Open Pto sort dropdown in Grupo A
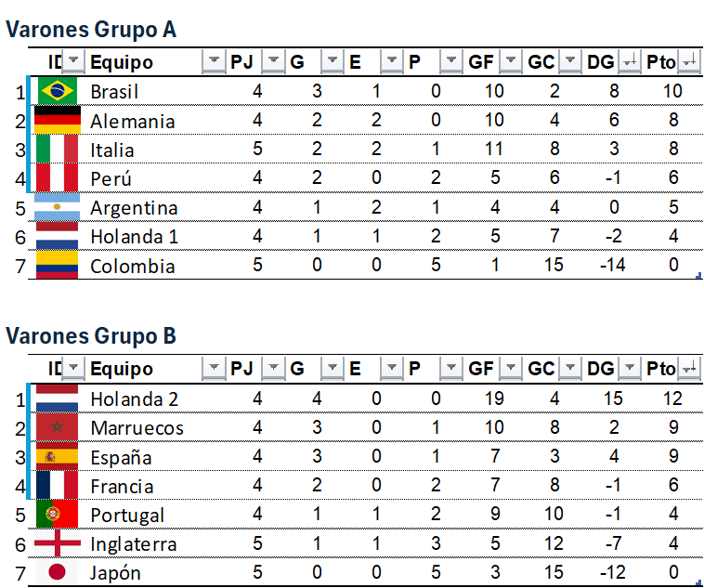Screen dimensions: 704x588 pyautogui.click(x=689, y=62)
